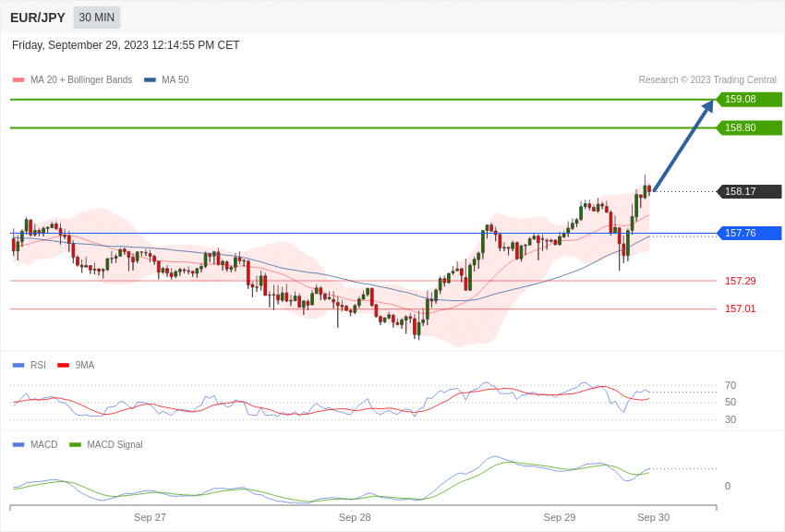Click the 30 MIN timeframe button
The height and width of the screenshot is (532, 785).
coord(97,18)
